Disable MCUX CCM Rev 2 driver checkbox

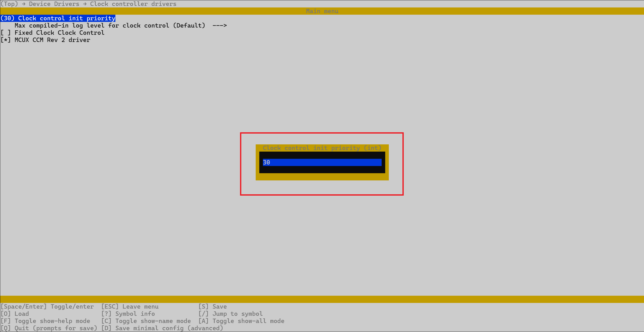6,40
